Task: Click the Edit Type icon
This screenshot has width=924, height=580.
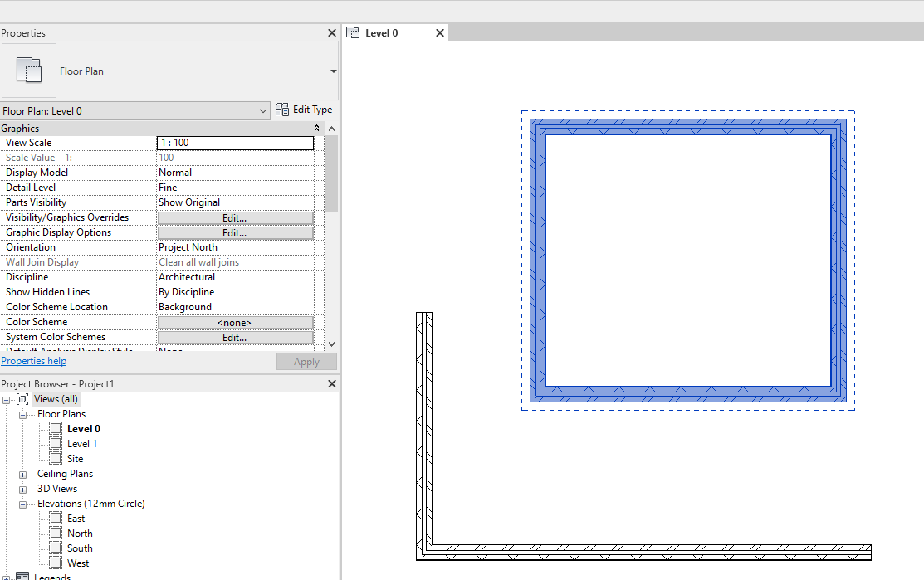Action: [x=283, y=109]
